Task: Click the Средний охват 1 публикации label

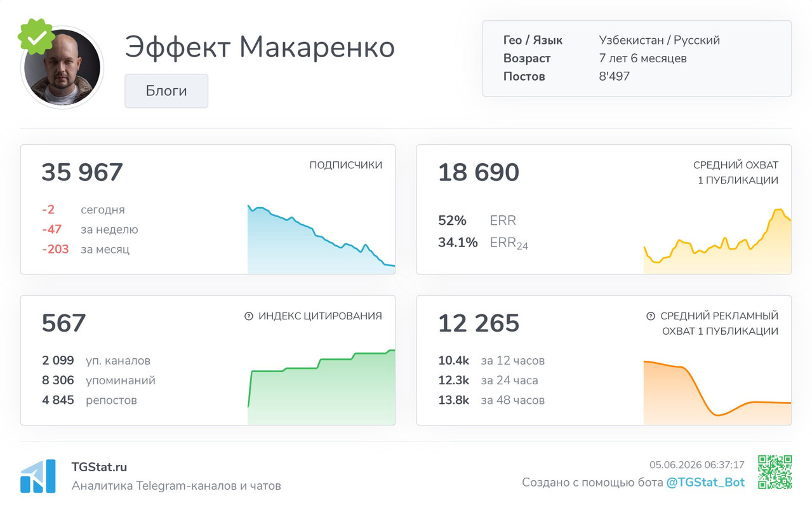Action: (736, 173)
